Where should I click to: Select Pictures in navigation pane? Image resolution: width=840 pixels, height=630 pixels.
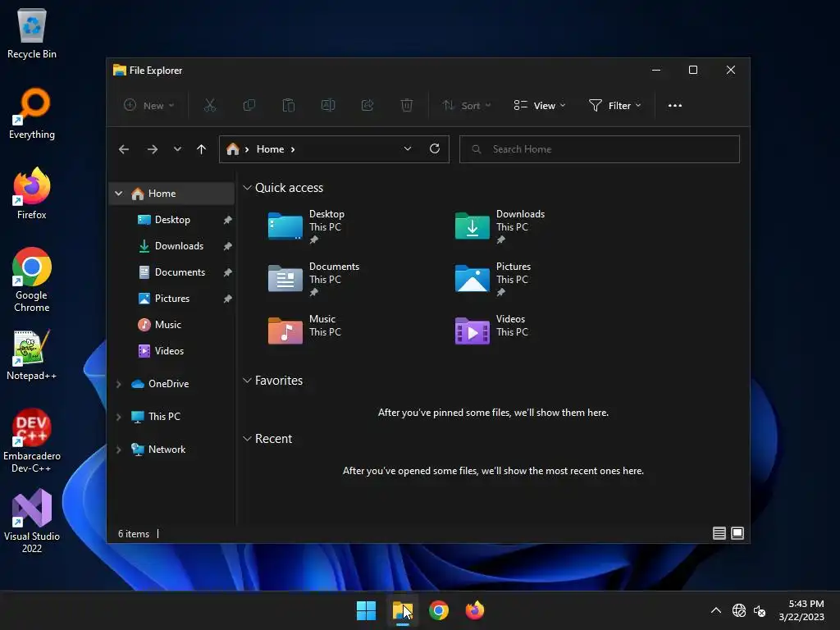click(172, 299)
